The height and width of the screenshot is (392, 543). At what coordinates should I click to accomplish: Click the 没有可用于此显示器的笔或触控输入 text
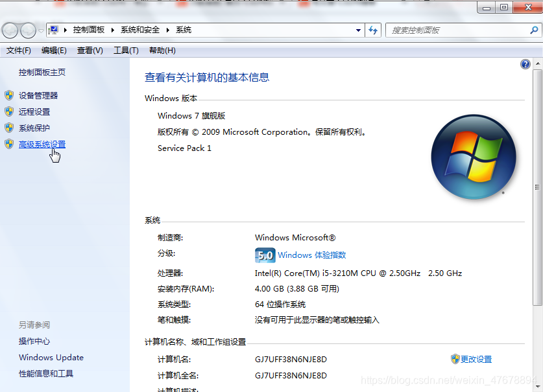point(317,320)
